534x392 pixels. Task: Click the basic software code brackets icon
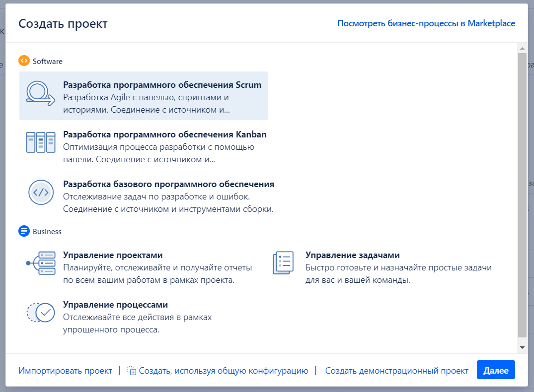pos(41,192)
